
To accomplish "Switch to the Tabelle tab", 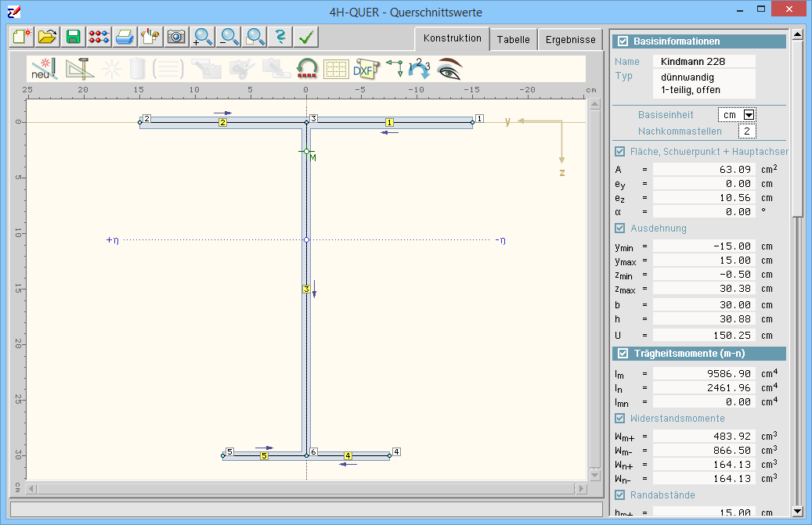I will click(x=513, y=40).
